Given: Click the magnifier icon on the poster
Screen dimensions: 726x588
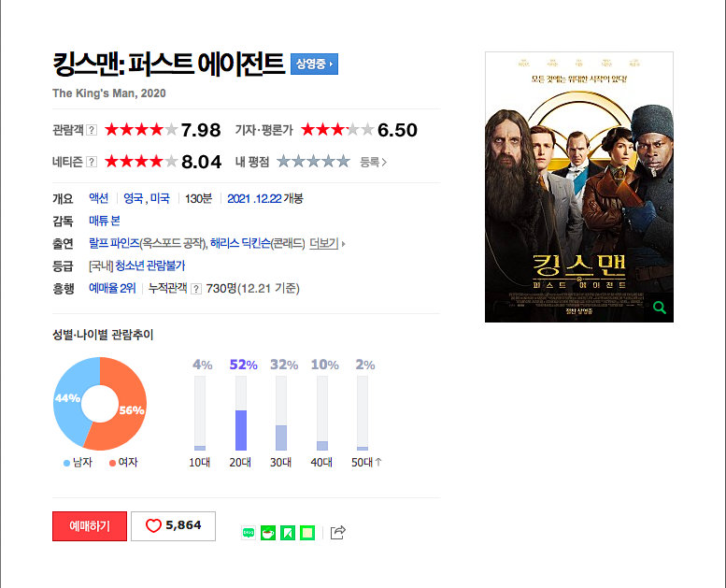Looking at the screenshot, I should pyautogui.click(x=660, y=308).
